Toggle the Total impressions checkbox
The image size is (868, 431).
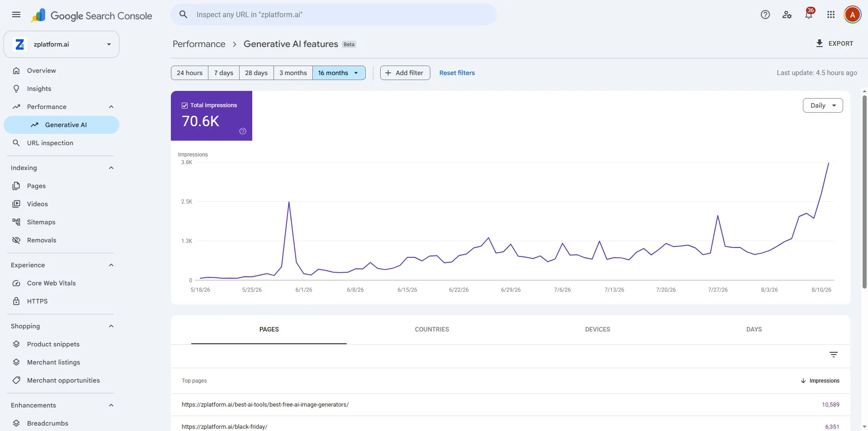[x=184, y=105]
